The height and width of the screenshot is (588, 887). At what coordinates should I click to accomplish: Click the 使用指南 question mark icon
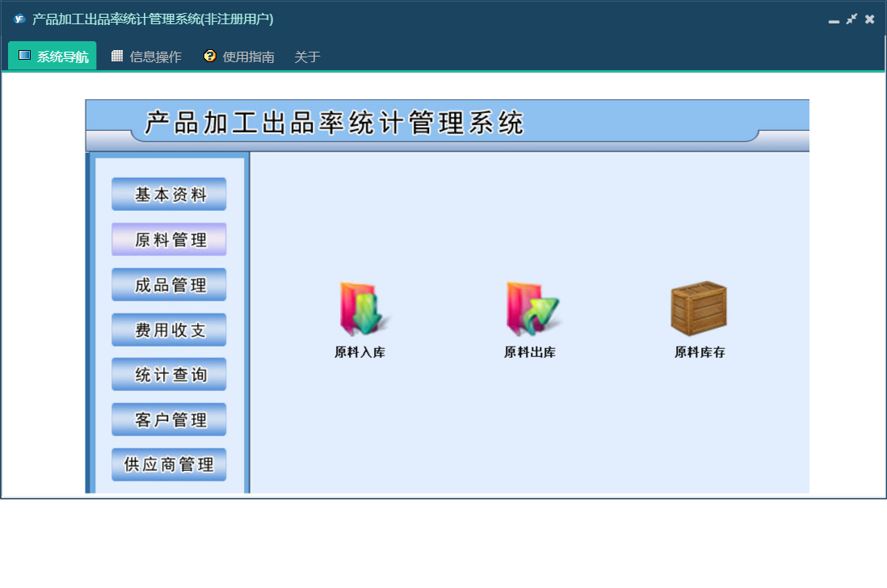pos(210,56)
